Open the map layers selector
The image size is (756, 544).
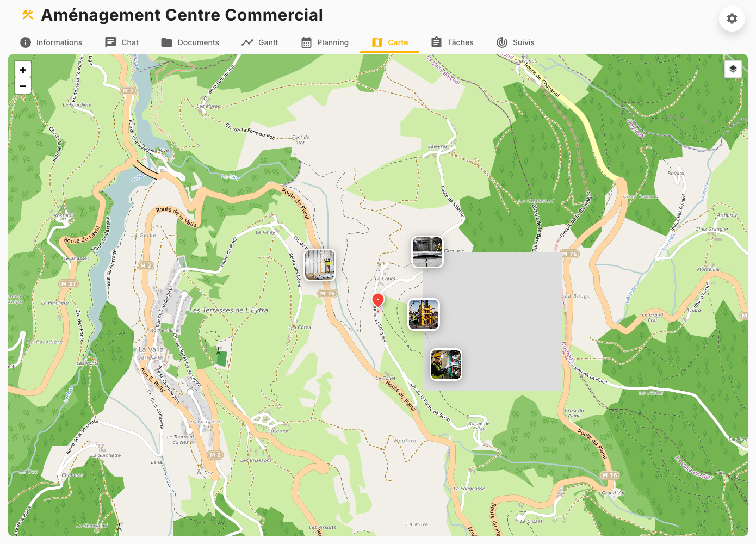coord(733,69)
